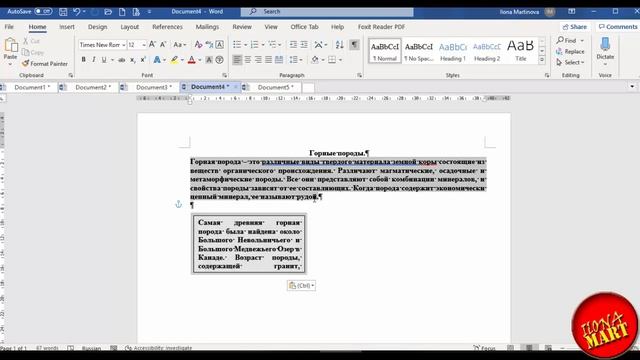This screenshot has width=640, height=360.
Task: Click the Clear All Formatting icon
Action: 198,44
